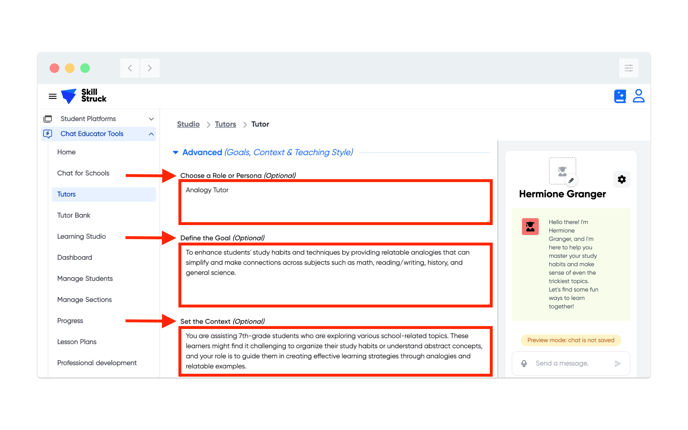
Task: Click in the Role or Persona field
Action: tap(335, 202)
